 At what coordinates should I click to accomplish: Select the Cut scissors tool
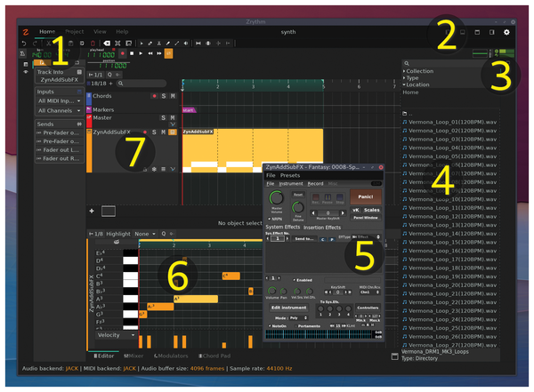[159, 44]
